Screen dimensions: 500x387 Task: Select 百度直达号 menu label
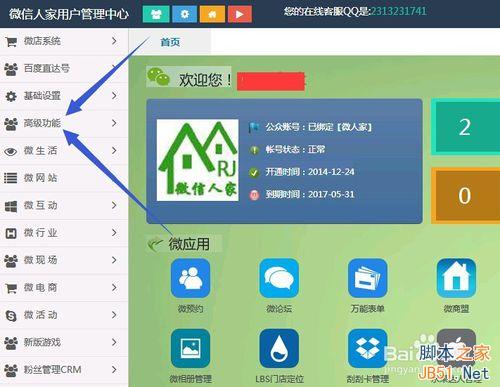pos(47,68)
